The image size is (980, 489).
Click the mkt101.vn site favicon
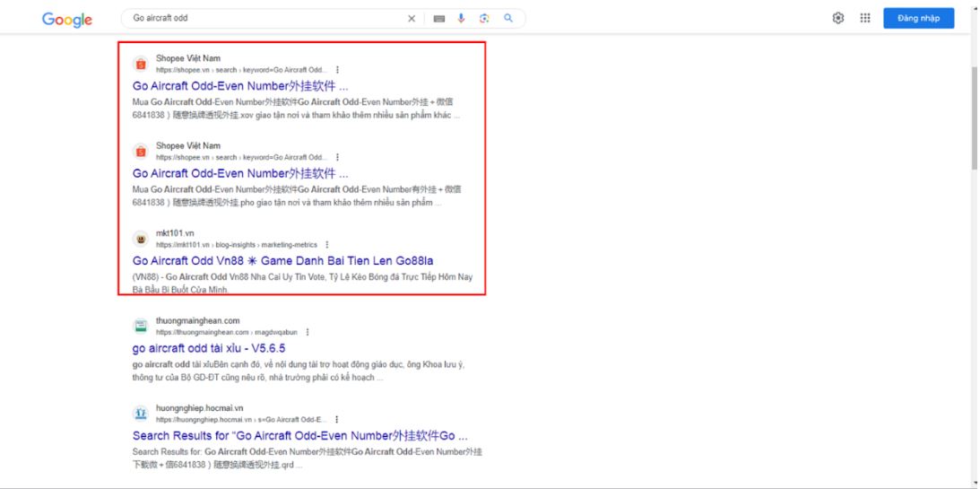pos(140,239)
